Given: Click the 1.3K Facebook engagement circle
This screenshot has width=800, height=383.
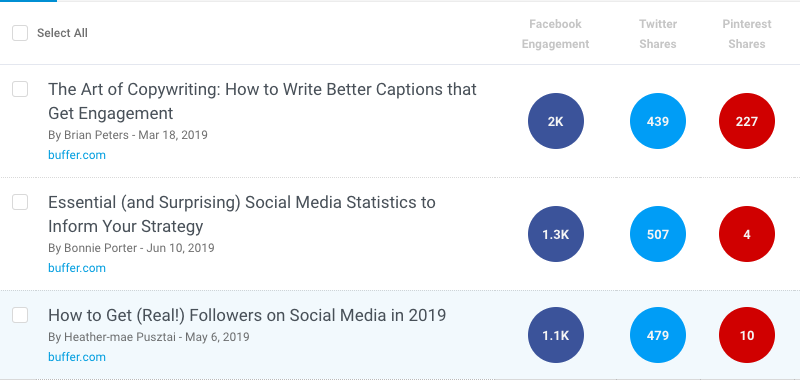Looking at the screenshot, I should (556, 234).
